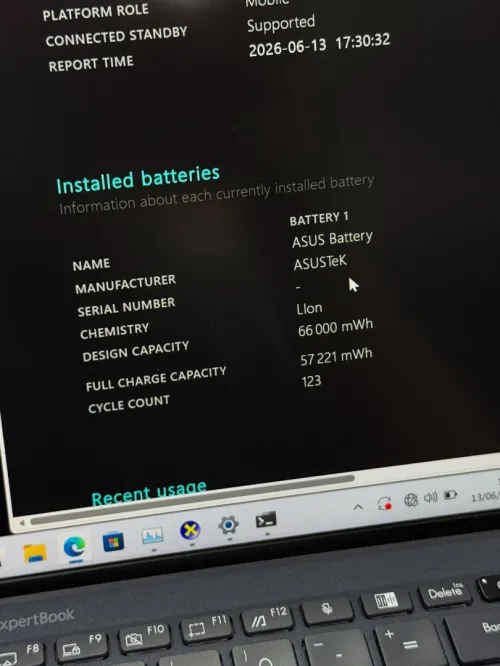Click the scroll-left arrow of horizontal scrollbar

point(22,523)
